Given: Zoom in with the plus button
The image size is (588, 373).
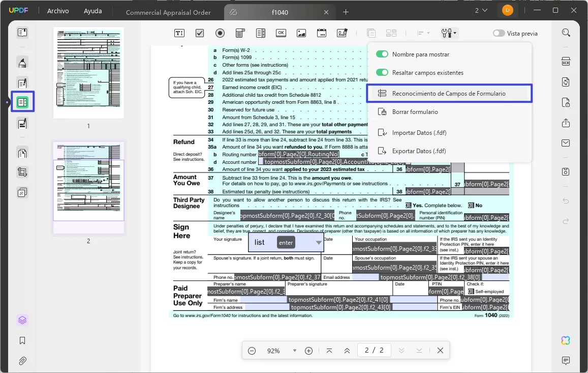Looking at the screenshot, I should [308, 351].
